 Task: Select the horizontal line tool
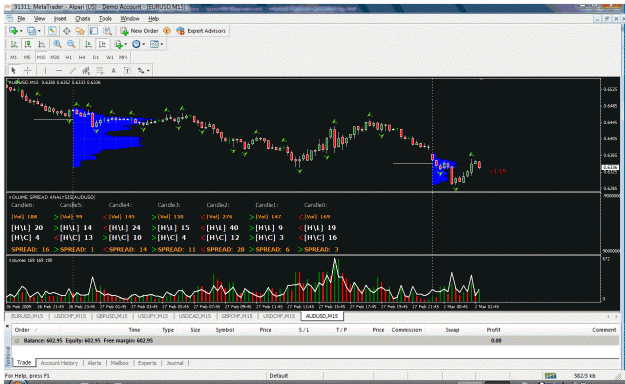(x=59, y=71)
